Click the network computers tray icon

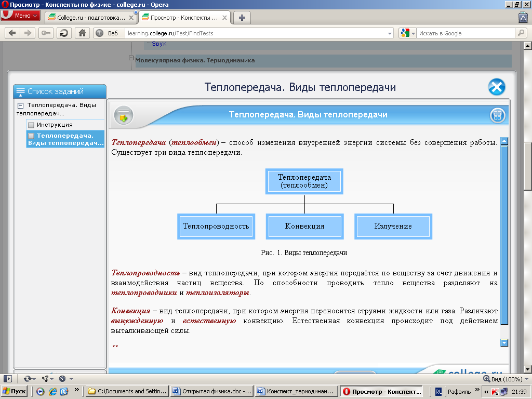(x=504, y=392)
